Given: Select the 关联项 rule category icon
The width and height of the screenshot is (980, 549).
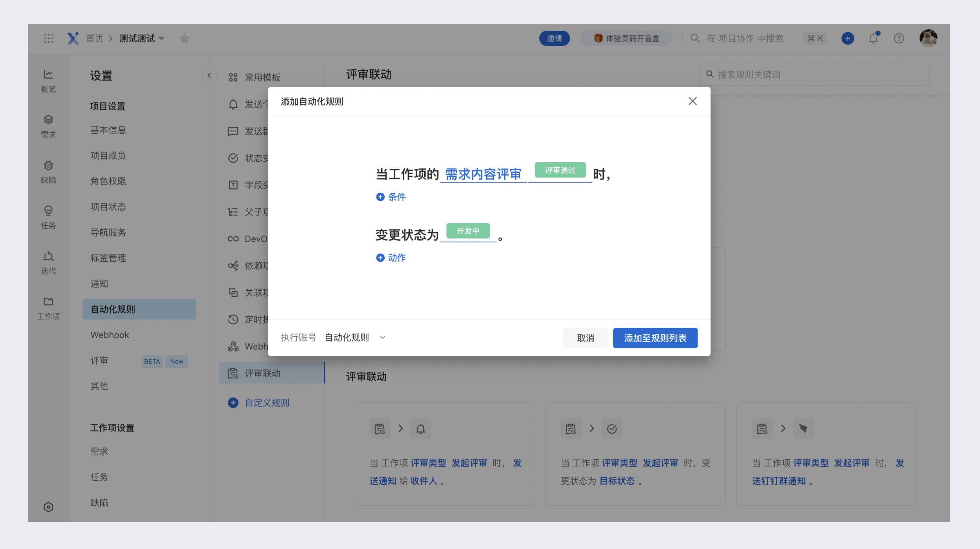Looking at the screenshot, I should click(233, 292).
